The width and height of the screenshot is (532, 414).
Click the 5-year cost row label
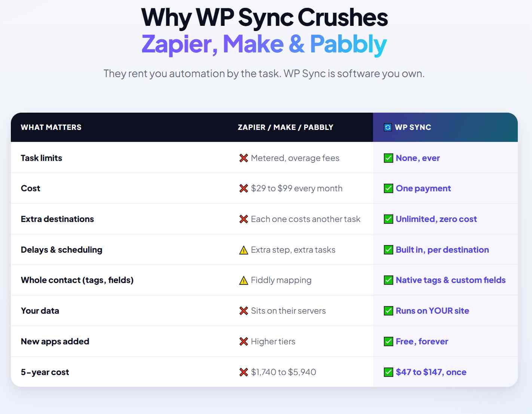click(x=45, y=372)
